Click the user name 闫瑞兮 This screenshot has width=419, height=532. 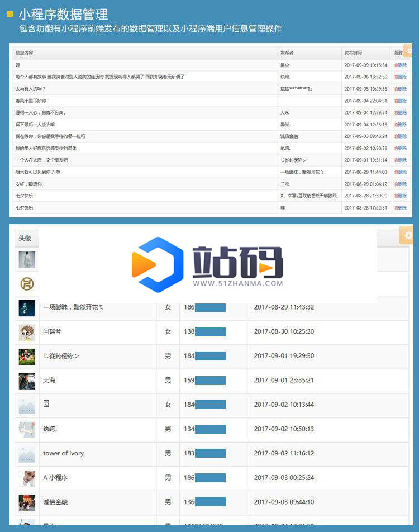pos(52,331)
